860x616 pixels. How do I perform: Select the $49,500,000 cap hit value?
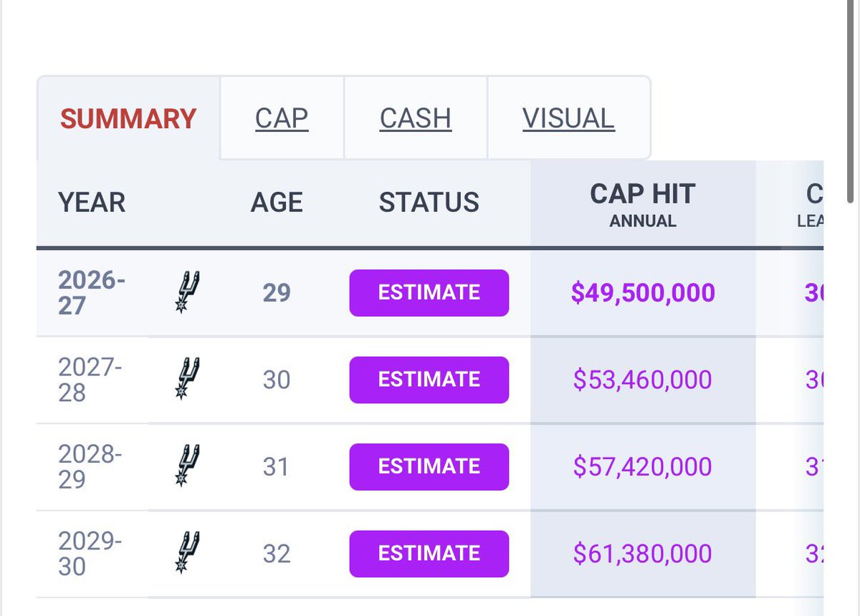(643, 293)
